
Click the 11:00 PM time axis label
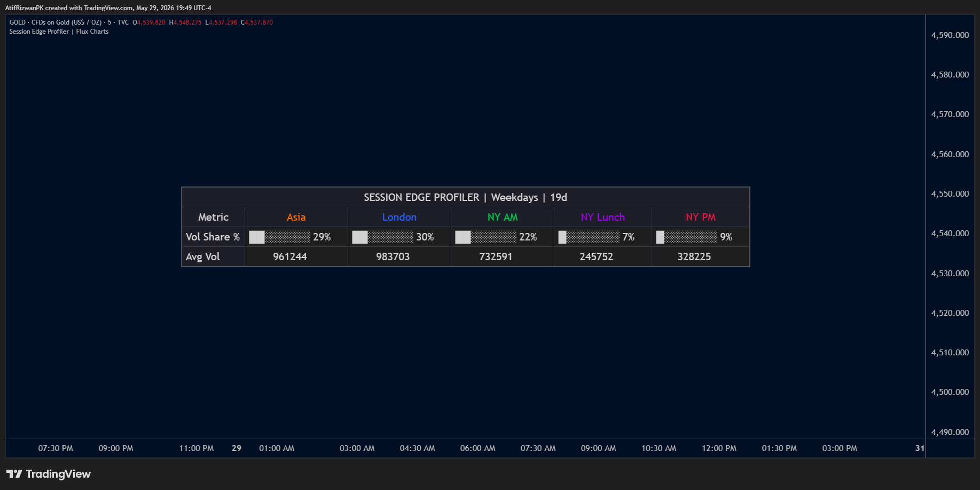196,448
